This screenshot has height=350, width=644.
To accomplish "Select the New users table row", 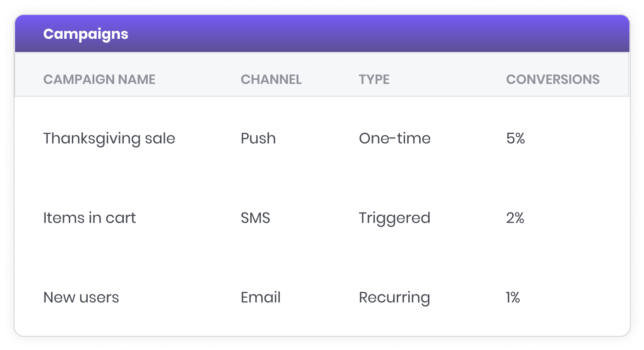I will 322,298.
